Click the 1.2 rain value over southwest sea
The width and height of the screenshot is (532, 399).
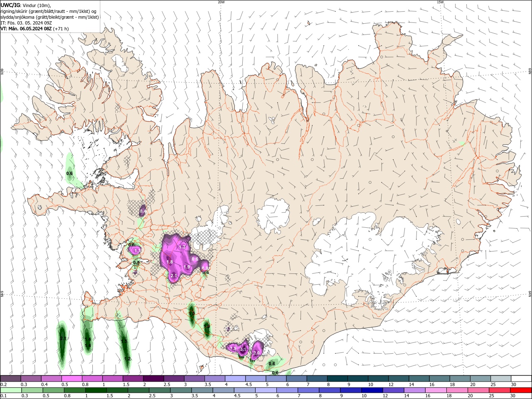(127, 359)
